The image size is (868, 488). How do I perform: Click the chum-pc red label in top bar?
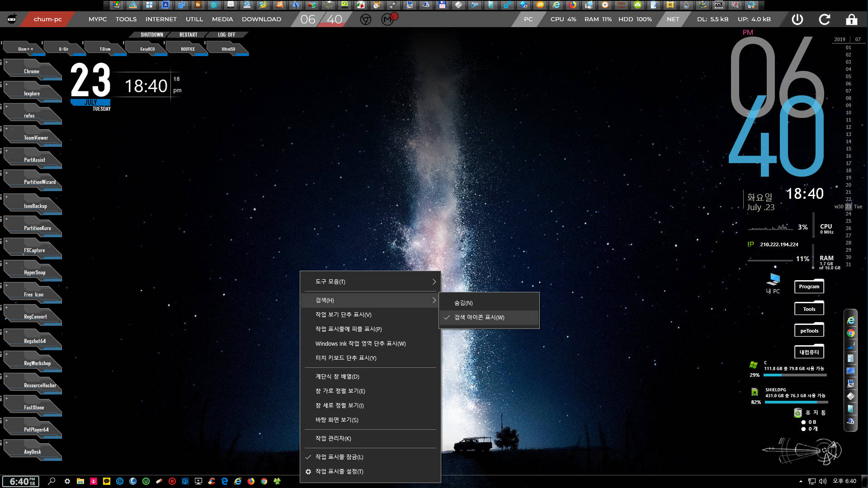coord(47,19)
